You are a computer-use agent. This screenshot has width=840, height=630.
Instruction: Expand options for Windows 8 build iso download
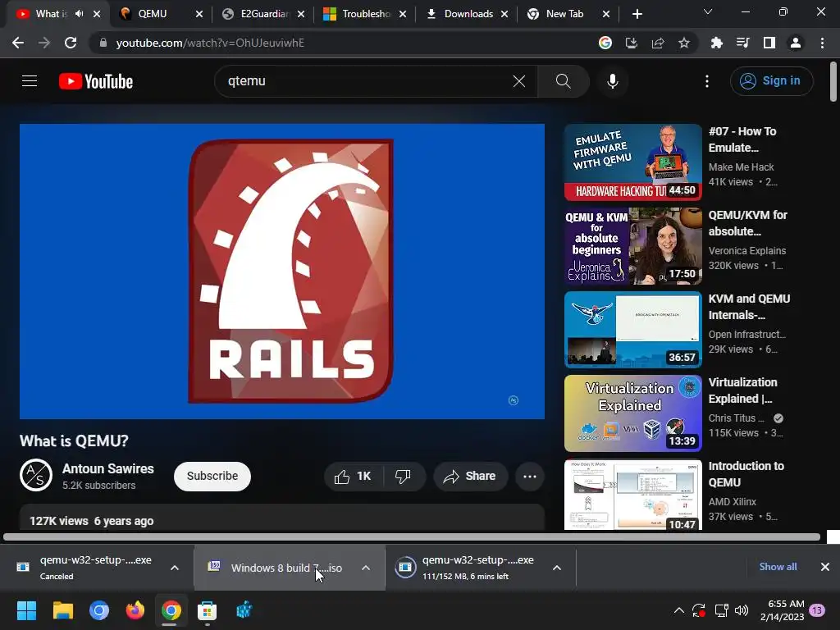click(366, 568)
